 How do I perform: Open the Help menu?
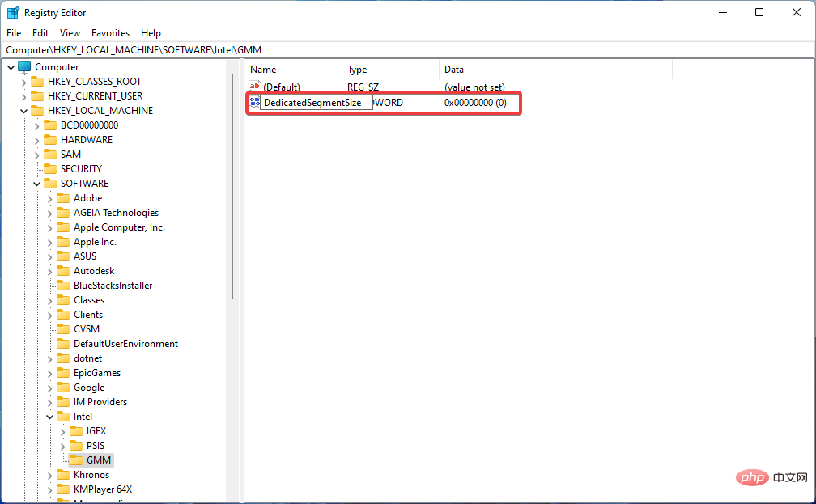151,33
